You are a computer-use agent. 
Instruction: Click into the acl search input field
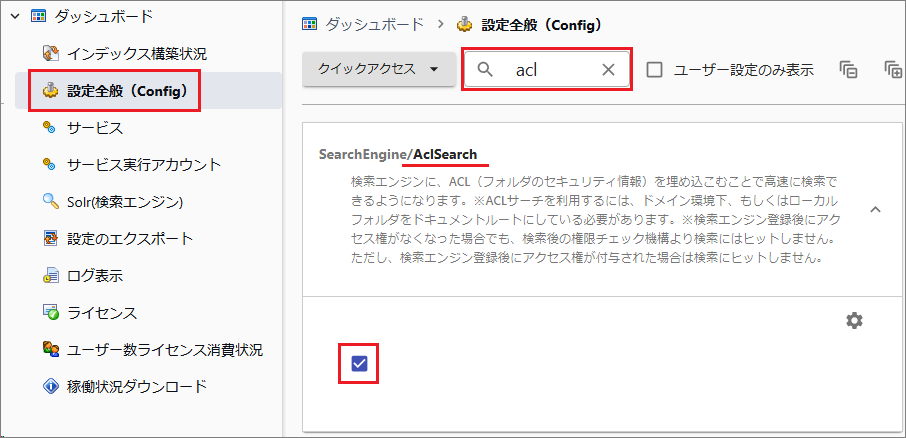tap(550, 70)
